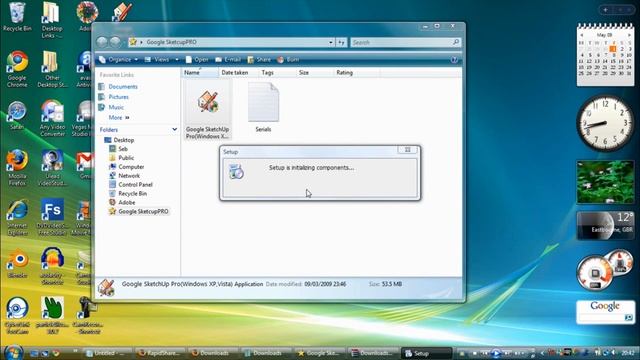Click the calendar gadget
The image size is (640, 360).
click(x=605, y=55)
